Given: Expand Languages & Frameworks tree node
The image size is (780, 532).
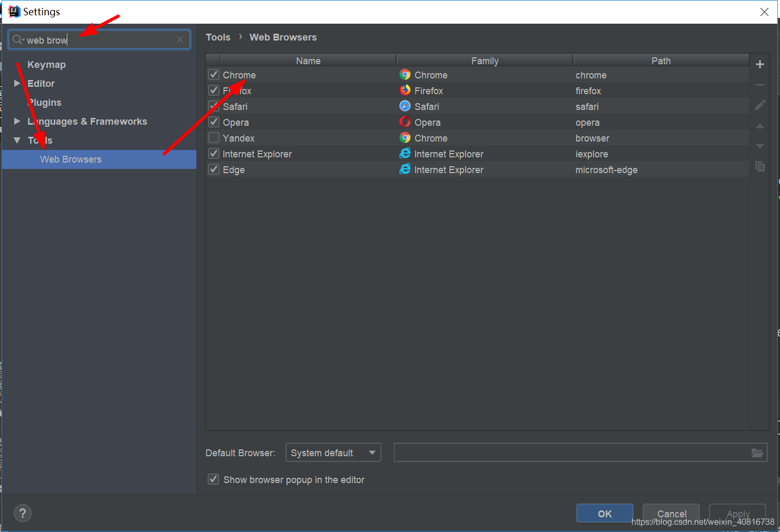Looking at the screenshot, I should (17, 121).
